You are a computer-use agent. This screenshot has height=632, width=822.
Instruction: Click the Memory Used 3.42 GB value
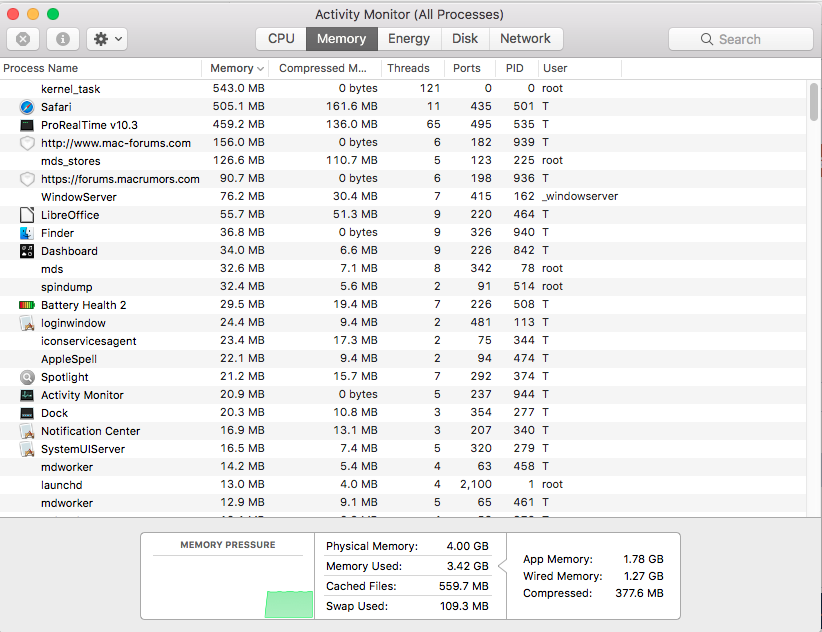(467, 566)
